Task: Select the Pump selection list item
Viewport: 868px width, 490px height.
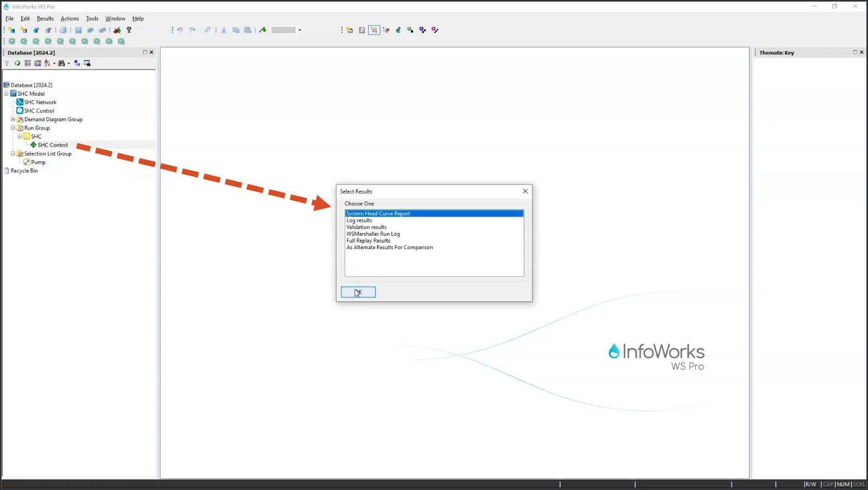Action: coord(38,162)
